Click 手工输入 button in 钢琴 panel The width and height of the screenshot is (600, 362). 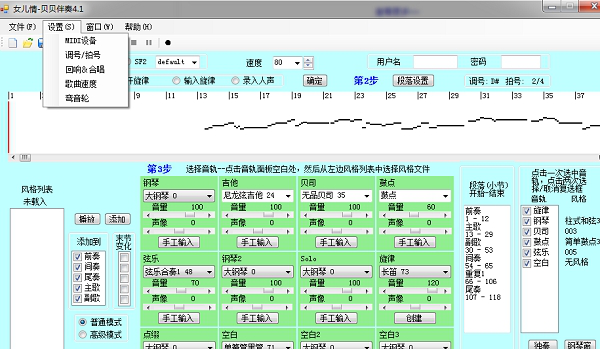tap(178, 242)
